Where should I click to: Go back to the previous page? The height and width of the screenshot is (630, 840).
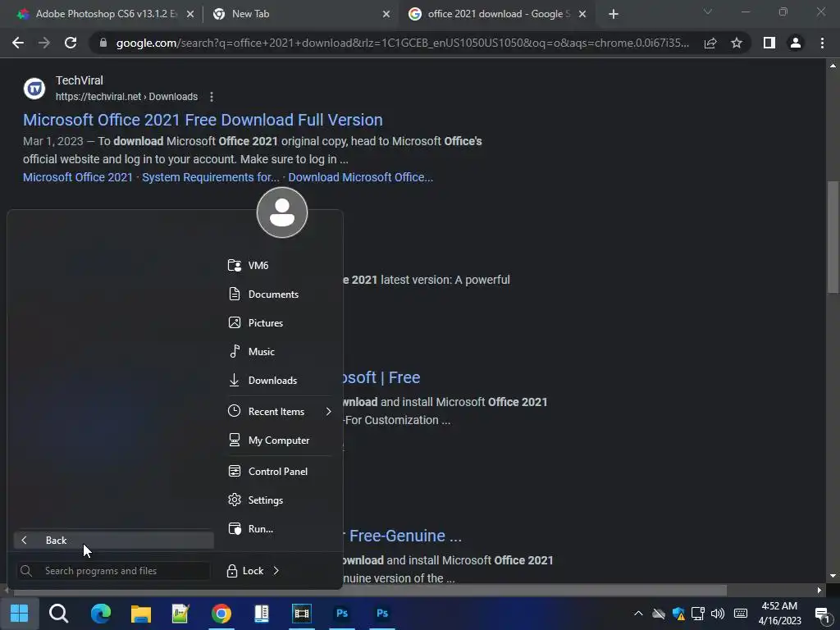pos(18,43)
